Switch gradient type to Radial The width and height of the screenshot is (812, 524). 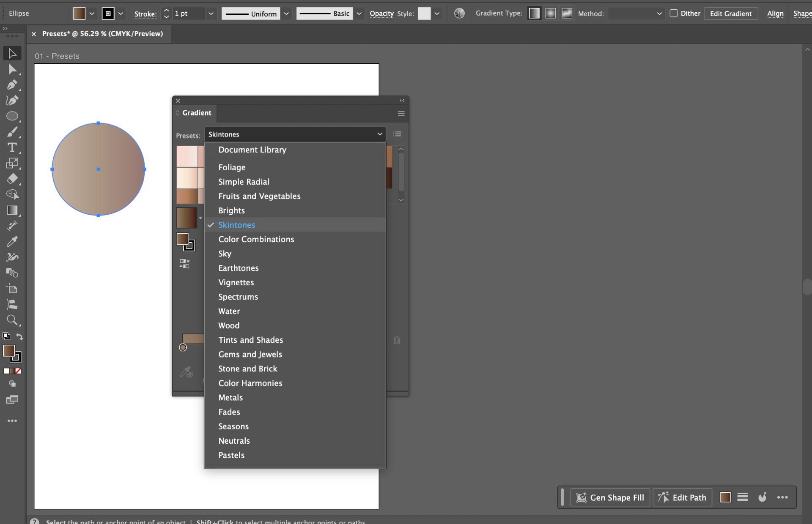click(x=550, y=13)
